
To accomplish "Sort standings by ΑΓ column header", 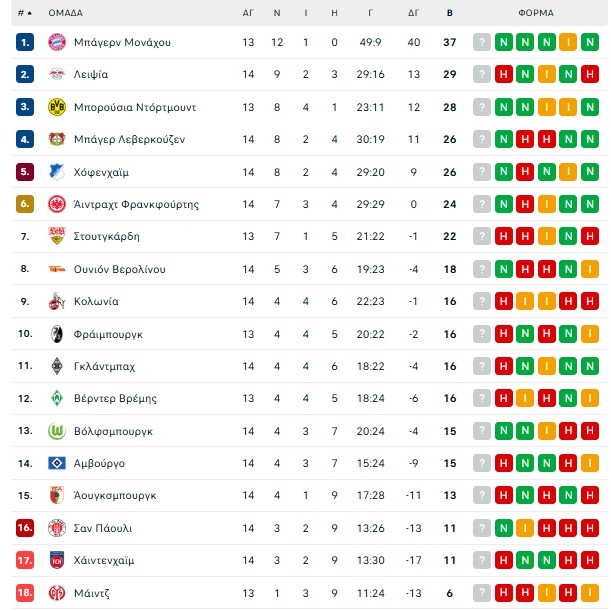I will click(x=248, y=13).
